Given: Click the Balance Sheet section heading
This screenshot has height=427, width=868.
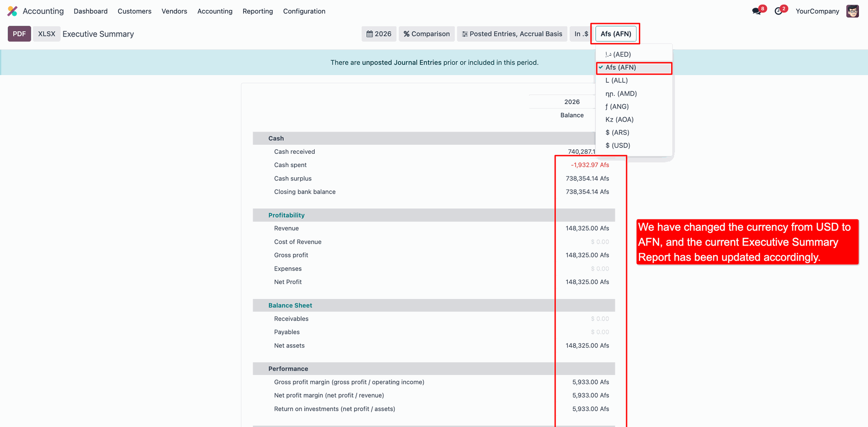Looking at the screenshot, I should point(290,305).
